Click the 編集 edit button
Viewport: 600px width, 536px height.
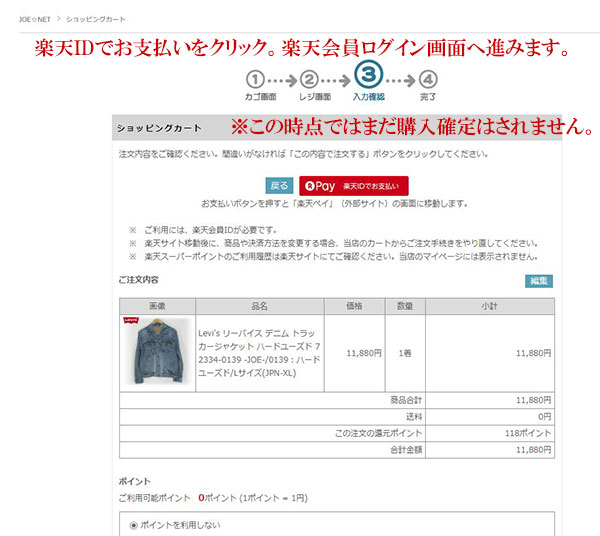click(539, 281)
